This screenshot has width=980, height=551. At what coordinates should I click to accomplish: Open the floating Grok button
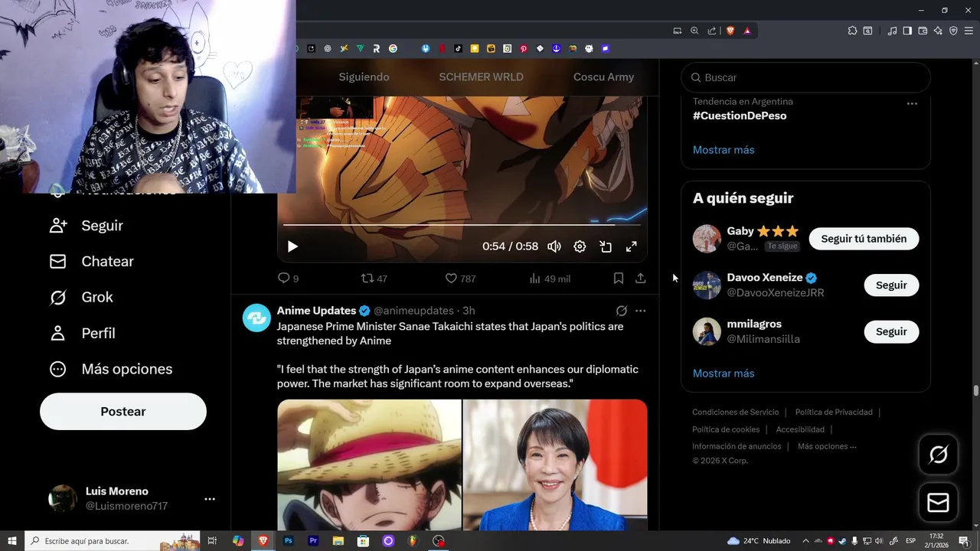pyautogui.click(x=938, y=455)
